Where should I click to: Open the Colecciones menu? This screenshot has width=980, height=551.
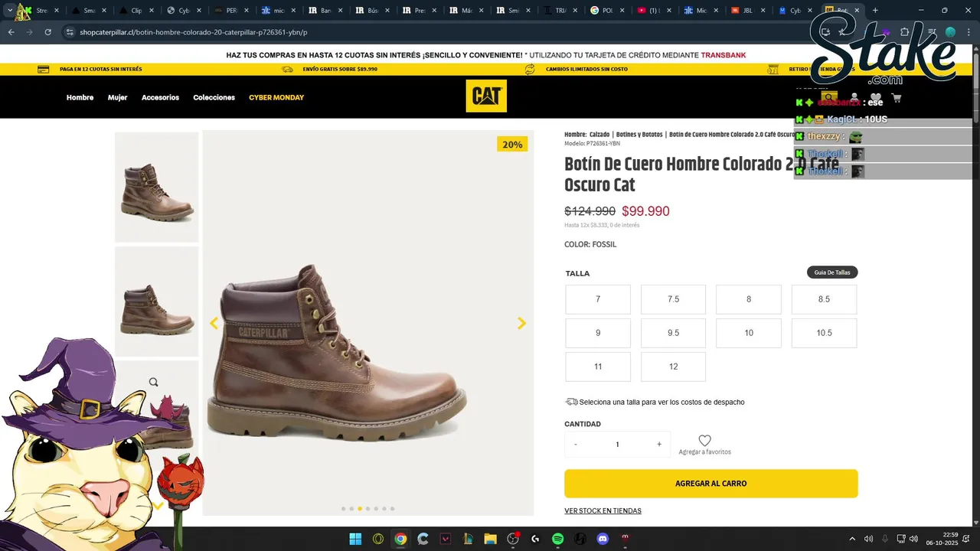tap(214, 97)
